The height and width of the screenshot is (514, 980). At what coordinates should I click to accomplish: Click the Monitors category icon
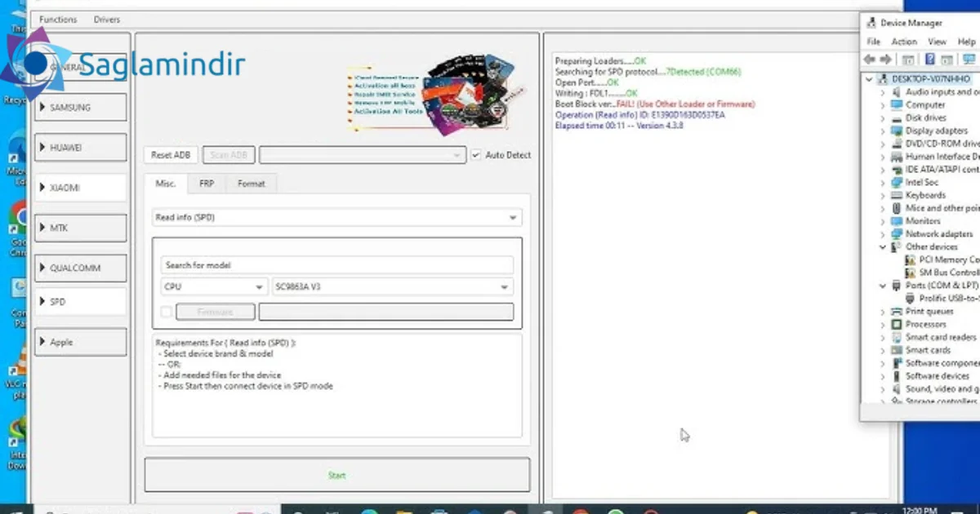[x=897, y=221]
